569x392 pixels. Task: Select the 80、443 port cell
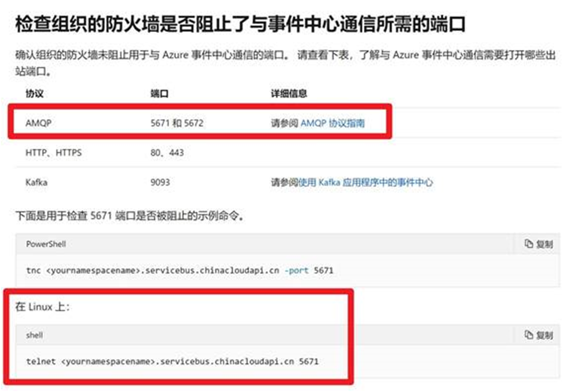tap(167, 153)
